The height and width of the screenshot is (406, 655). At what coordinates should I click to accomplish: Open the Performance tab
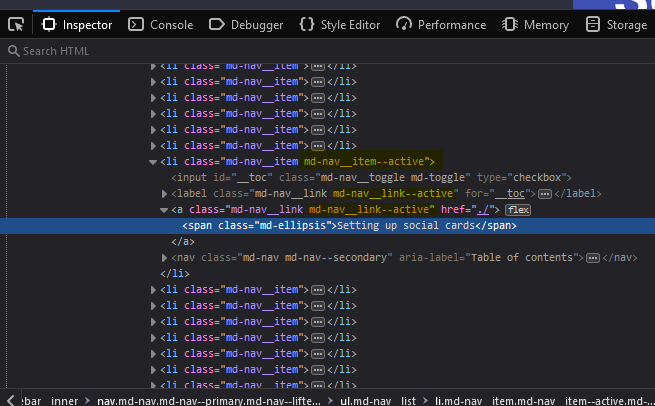(441, 25)
